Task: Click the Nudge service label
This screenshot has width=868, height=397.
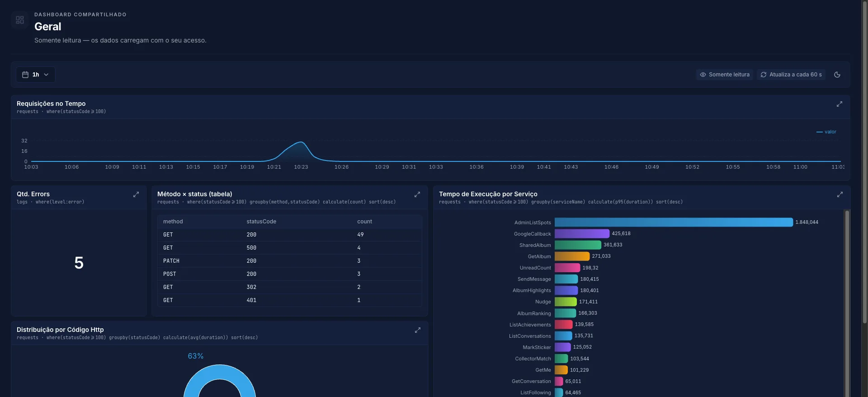Action: (543, 302)
